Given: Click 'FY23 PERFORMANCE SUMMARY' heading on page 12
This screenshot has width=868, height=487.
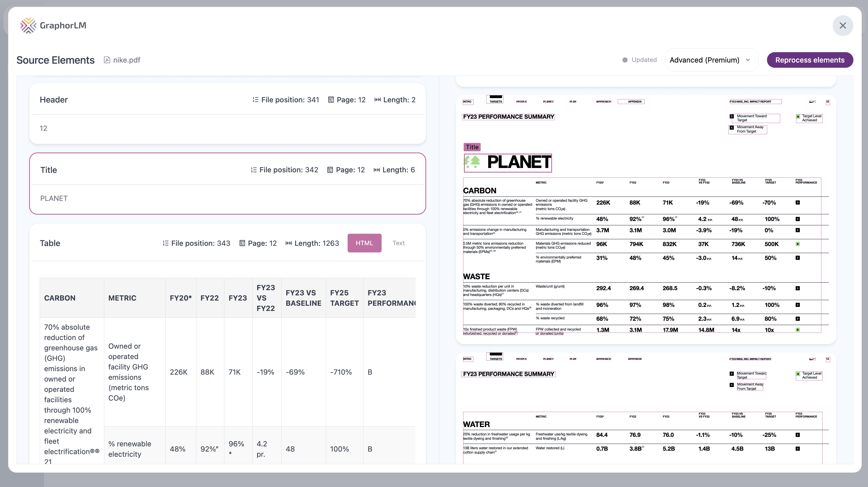Looking at the screenshot, I should 508,117.
